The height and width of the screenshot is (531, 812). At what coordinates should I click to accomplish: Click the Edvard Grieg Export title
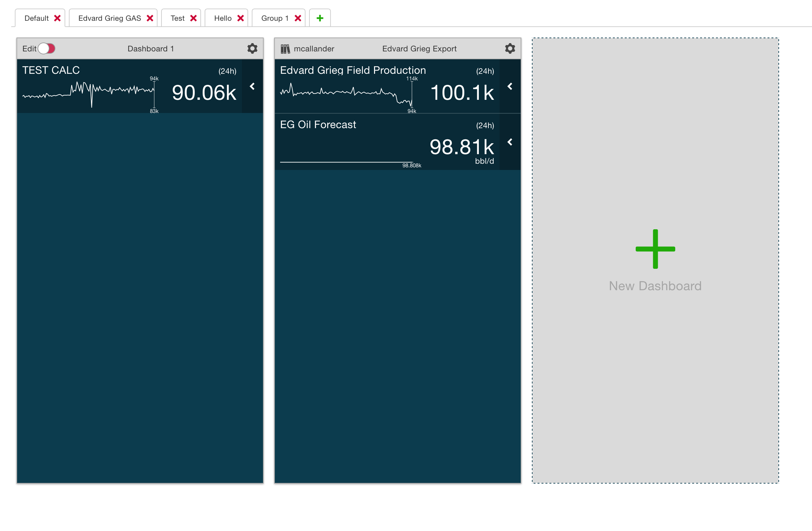click(x=419, y=49)
